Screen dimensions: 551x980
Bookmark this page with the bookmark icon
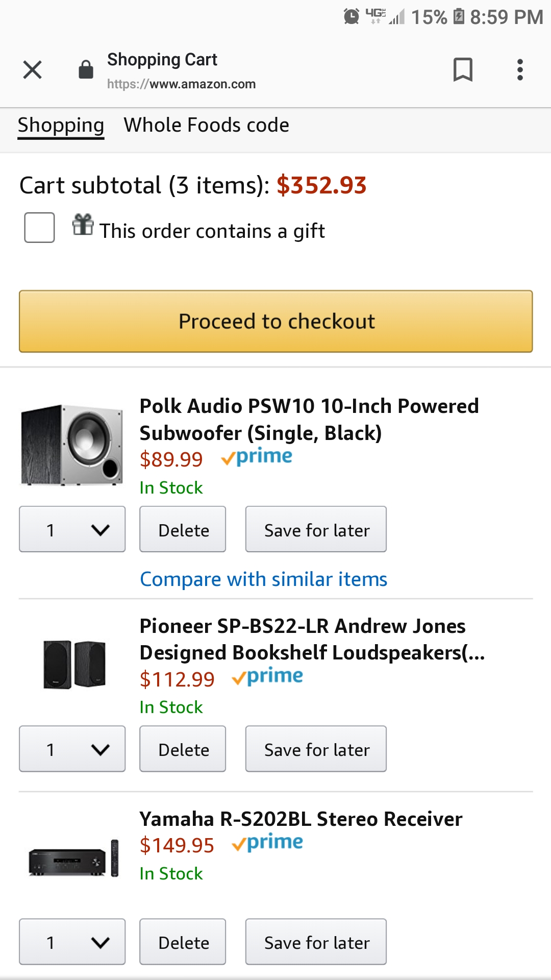(x=463, y=70)
